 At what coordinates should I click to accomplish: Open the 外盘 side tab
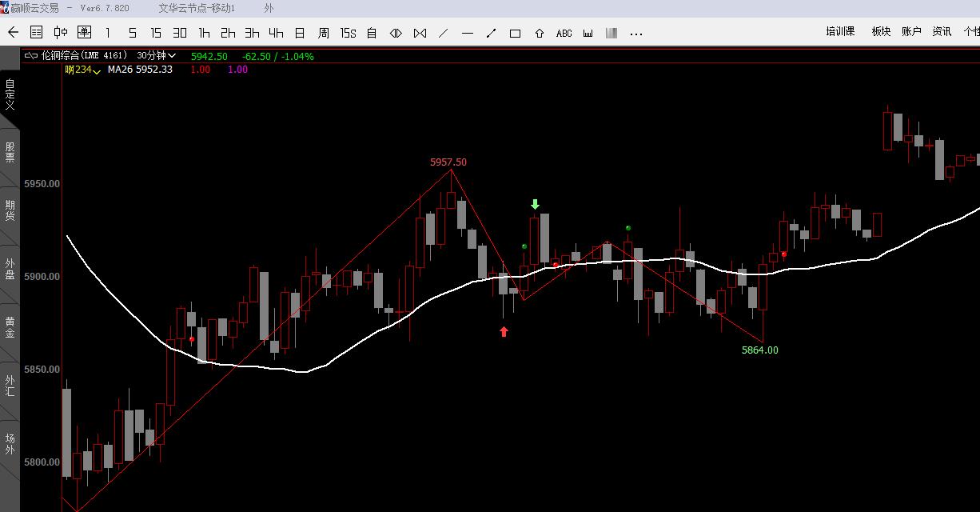click(10, 269)
